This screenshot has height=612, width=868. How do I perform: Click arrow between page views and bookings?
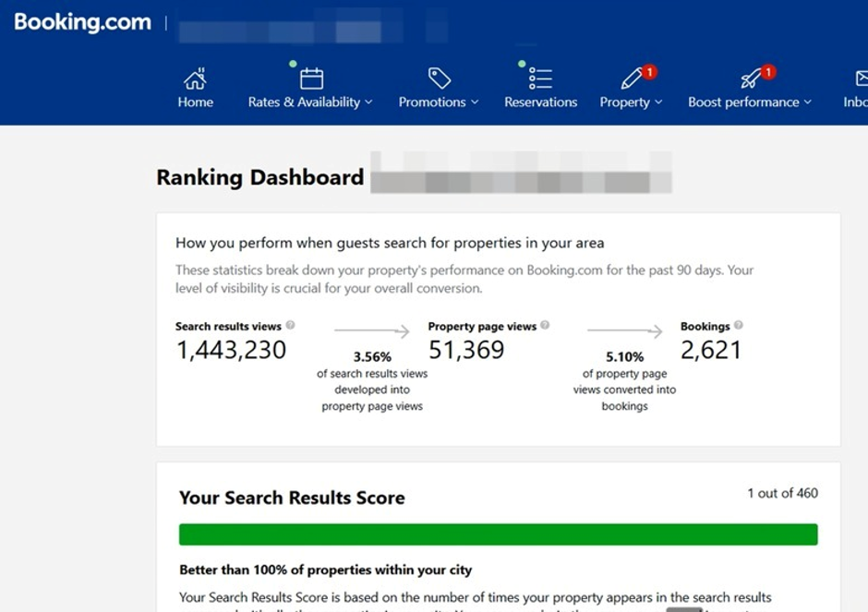pos(624,330)
